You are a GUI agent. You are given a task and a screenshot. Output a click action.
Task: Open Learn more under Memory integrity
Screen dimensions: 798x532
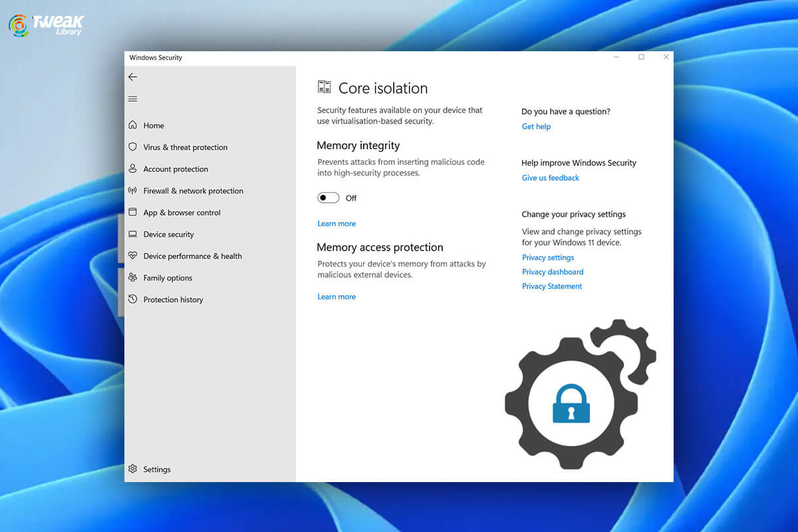[x=336, y=223]
